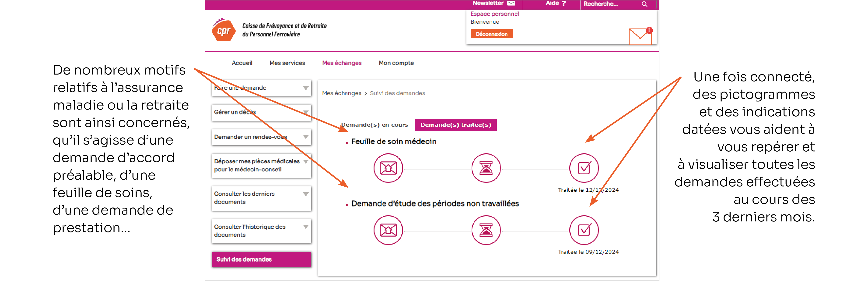Open the mailbox envelope with alert

pos(640,36)
